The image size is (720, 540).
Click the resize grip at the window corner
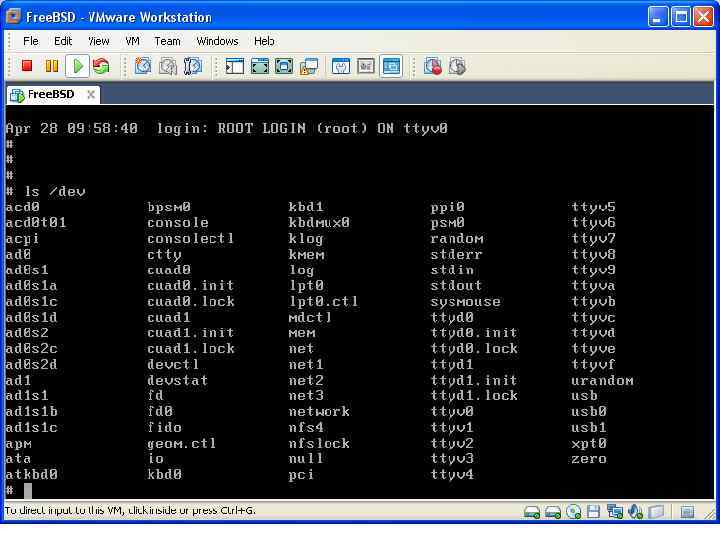click(711, 515)
